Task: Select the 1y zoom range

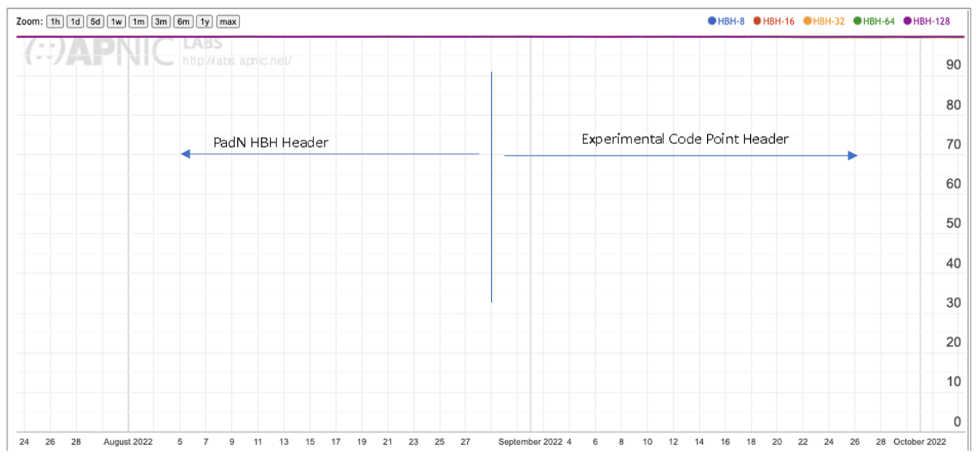Action: tap(205, 21)
